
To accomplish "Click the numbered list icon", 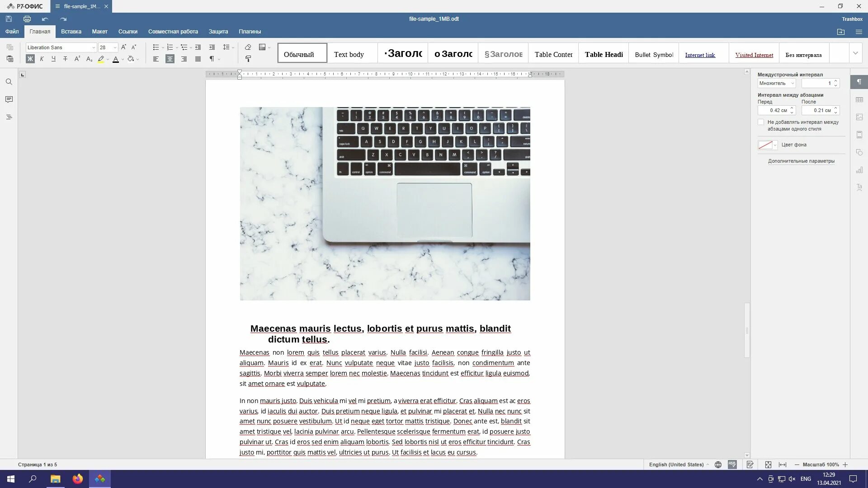I will point(170,47).
